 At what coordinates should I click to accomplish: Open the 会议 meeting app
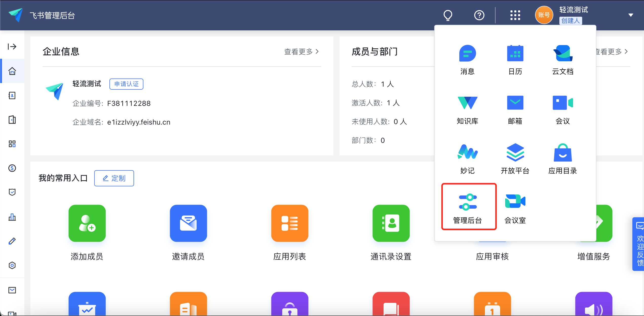tap(563, 110)
